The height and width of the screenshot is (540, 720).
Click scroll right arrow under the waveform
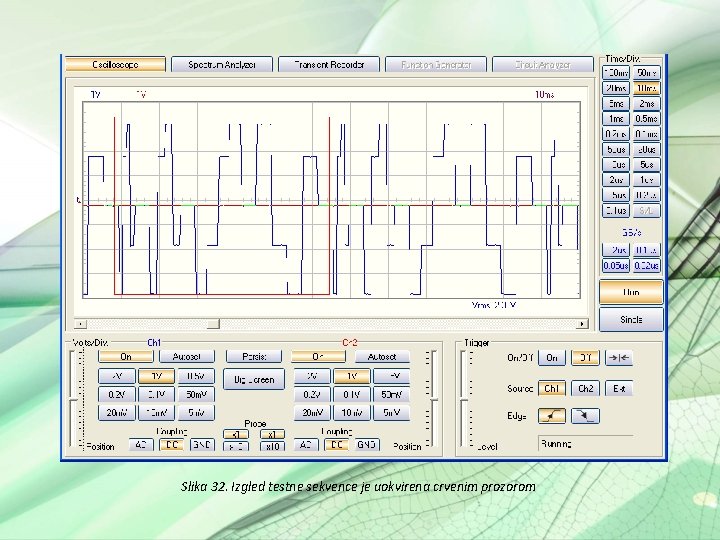(583, 324)
